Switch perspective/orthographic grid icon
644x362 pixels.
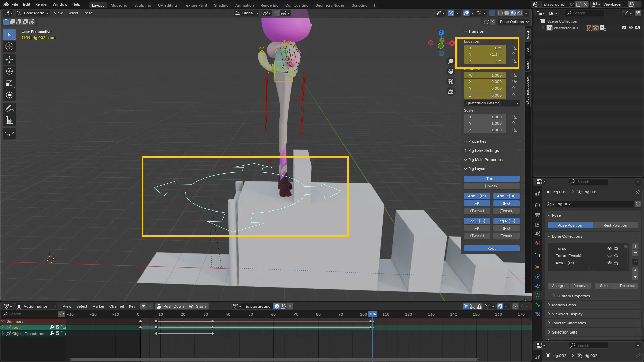pyautogui.click(x=451, y=92)
